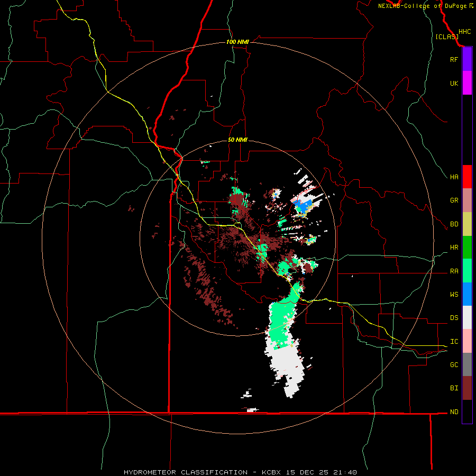Click the 'ND' legend label
Viewport: 476px width, 476px height.
pos(454,411)
